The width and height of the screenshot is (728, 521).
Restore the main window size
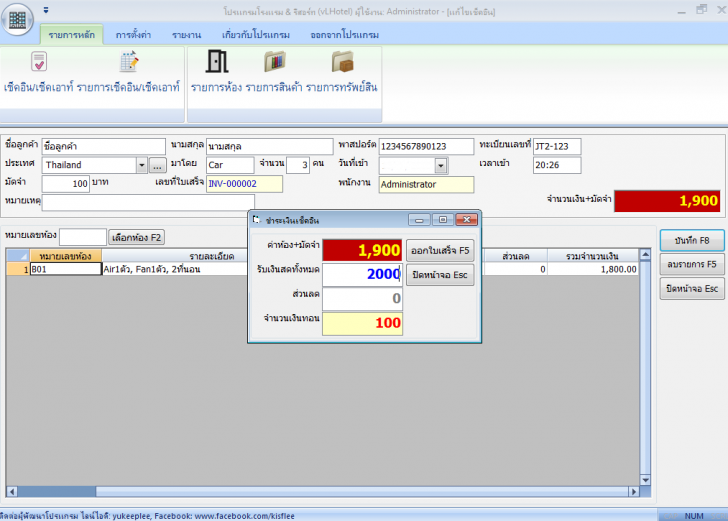point(702,9)
